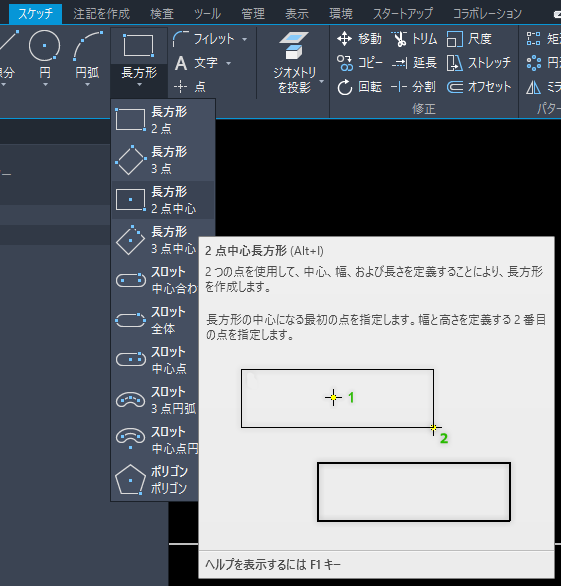This screenshot has height=586, width=561.
Task: Open the コラボレーション ribbon tab
Action: point(487,14)
